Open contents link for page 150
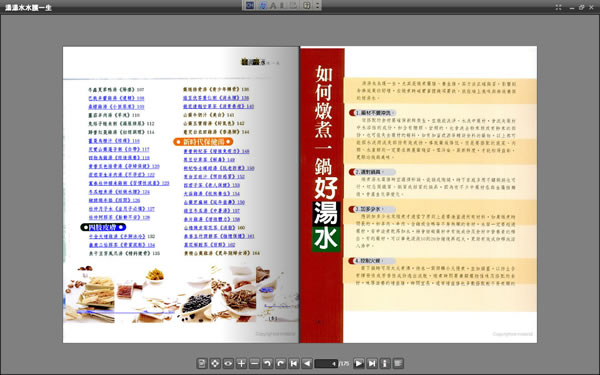The width and height of the screenshot is (600, 375). (219, 168)
